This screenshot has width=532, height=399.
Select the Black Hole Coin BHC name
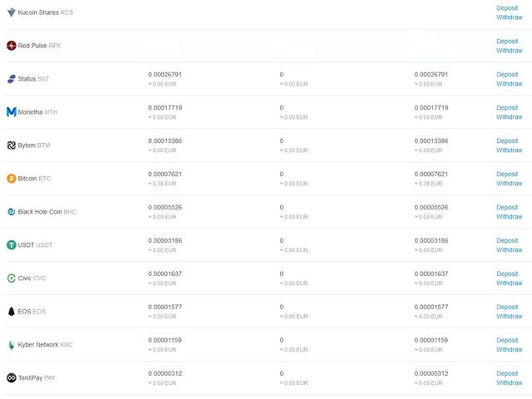[x=47, y=212]
